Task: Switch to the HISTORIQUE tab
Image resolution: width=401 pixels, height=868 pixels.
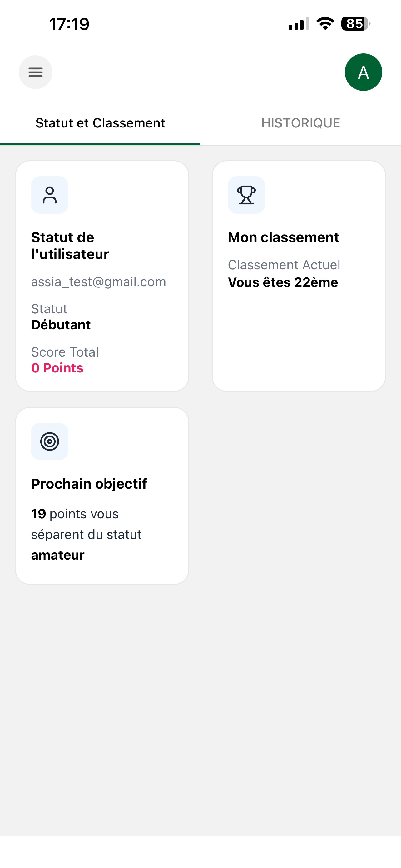Action: [x=301, y=123]
